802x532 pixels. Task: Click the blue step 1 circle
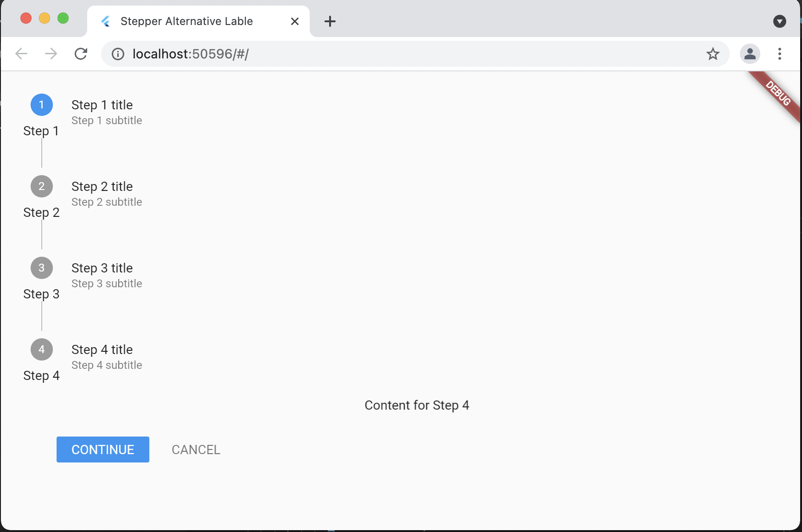pyautogui.click(x=42, y=105)
